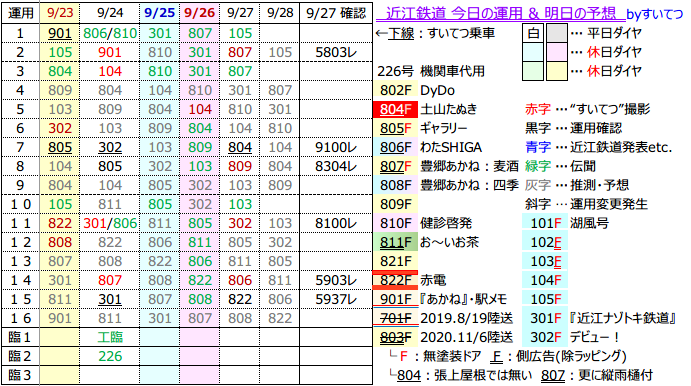Select the green 811F legend cell
This screenshot has width=691, height=386.
click(x=395, y=242)
